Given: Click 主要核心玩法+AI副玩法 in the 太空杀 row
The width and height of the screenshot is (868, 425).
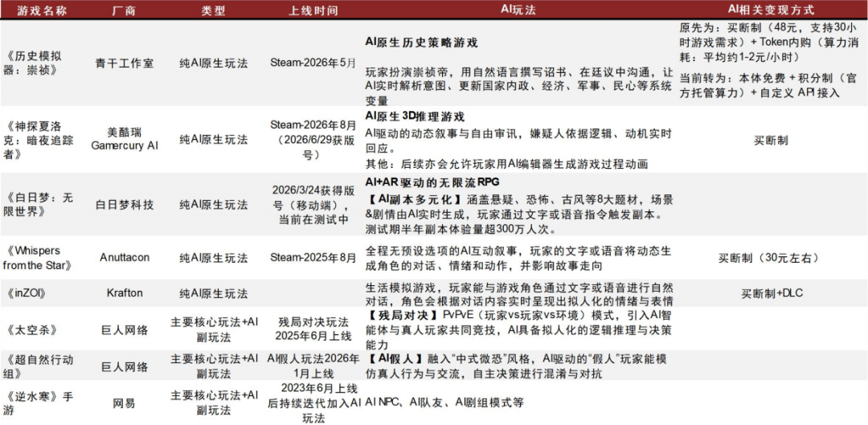Looking at the screenshot, I should click(x=213, y=330).
